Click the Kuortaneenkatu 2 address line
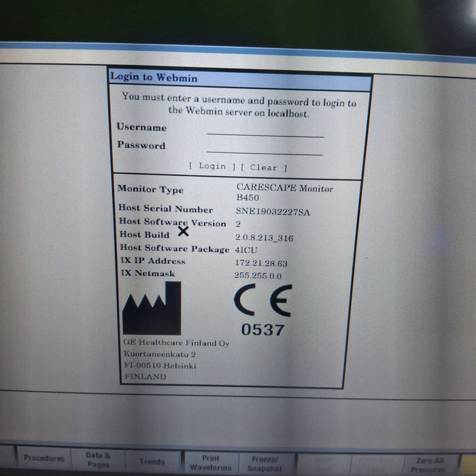The image size is (476, 476). [x=160, y=354]
